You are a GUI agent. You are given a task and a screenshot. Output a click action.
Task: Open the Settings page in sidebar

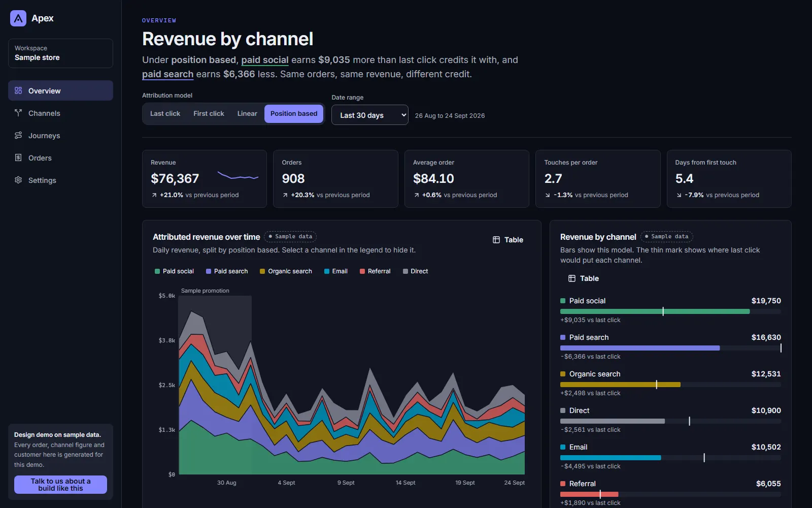coord(60,180)
